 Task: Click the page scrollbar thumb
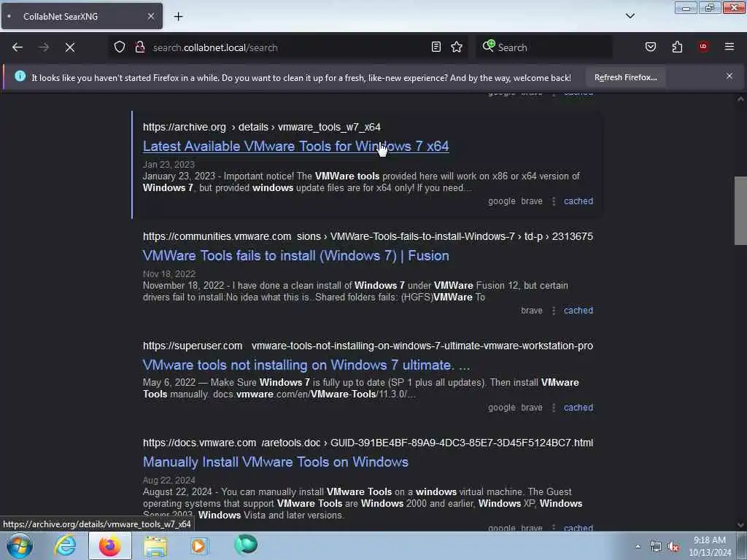(740, 211)
